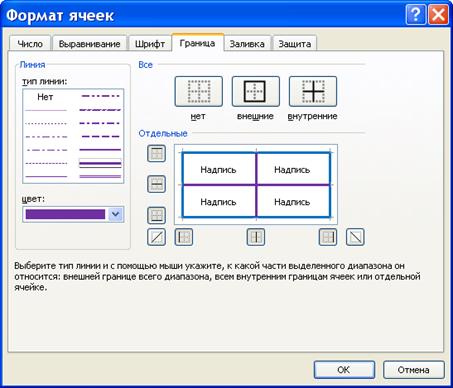The width and height of the screenshot is (453, 388).
Task: Toggle the inside vertical border button
Action: click(256, 237)
